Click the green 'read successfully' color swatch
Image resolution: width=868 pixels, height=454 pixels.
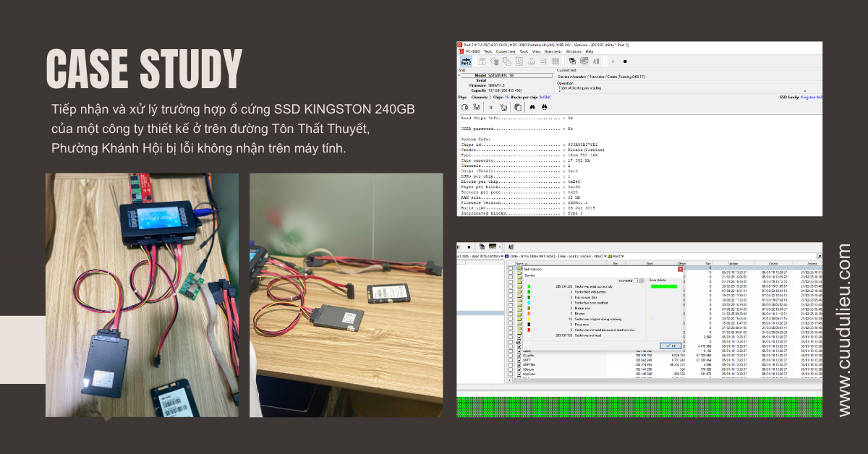click(529, 286)
